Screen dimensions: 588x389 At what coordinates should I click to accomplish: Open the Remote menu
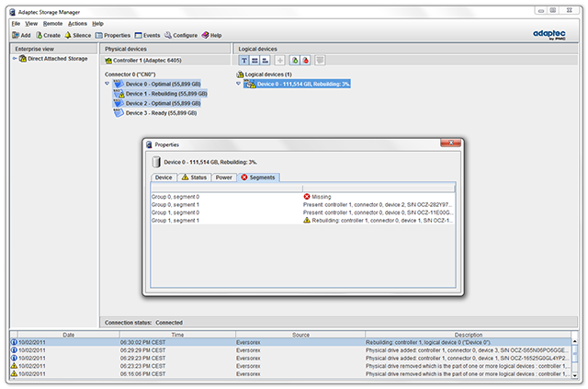click(x=52, y=24)
